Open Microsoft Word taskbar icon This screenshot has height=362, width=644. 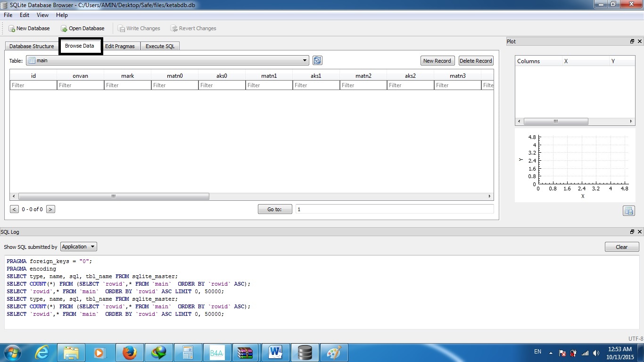[x=275, y=352]
